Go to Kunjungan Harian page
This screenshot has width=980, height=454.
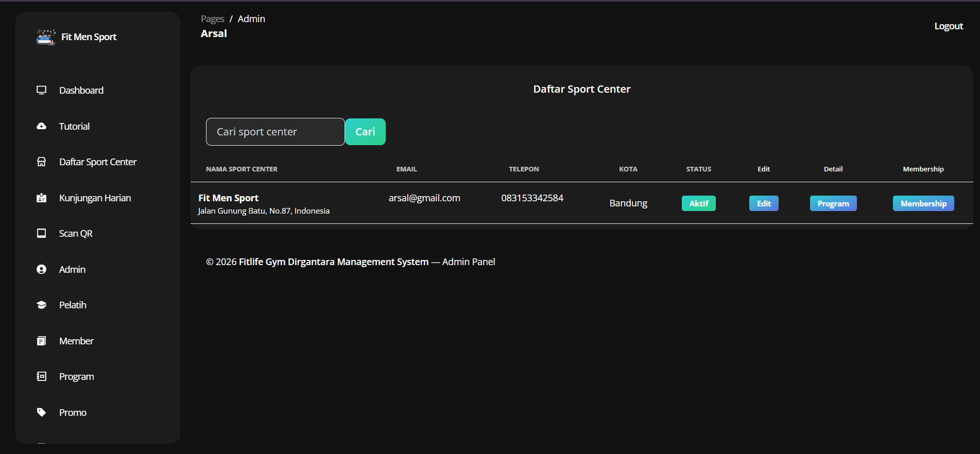tap(95, 198)
